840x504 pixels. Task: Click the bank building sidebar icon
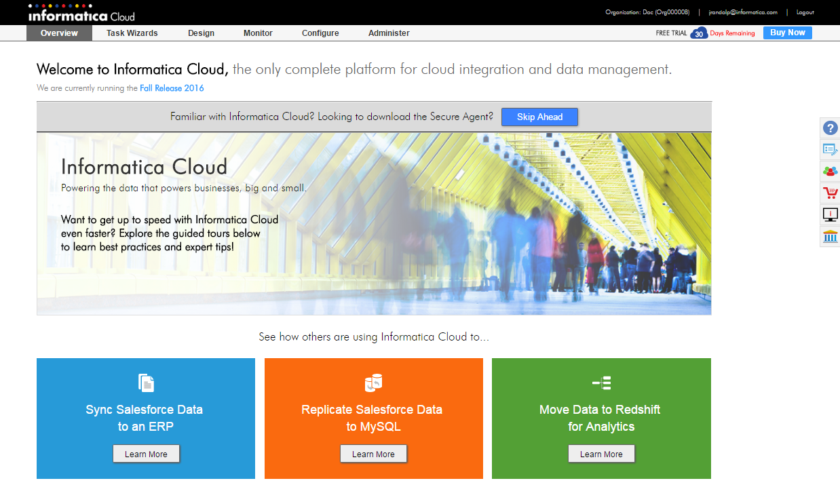(x=830, y=237)
